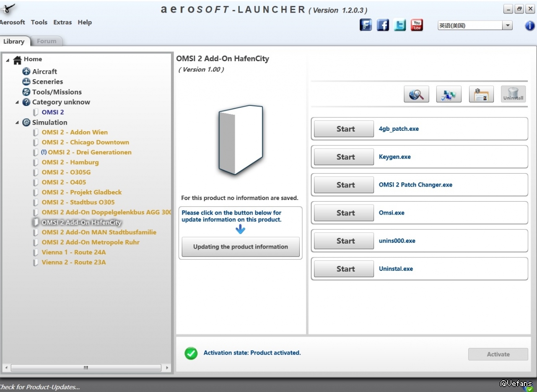The width and height of the screenshot is (537, 392).
Task: Click the "Check for Product-Updates..." status text
Action: point(39,387)
